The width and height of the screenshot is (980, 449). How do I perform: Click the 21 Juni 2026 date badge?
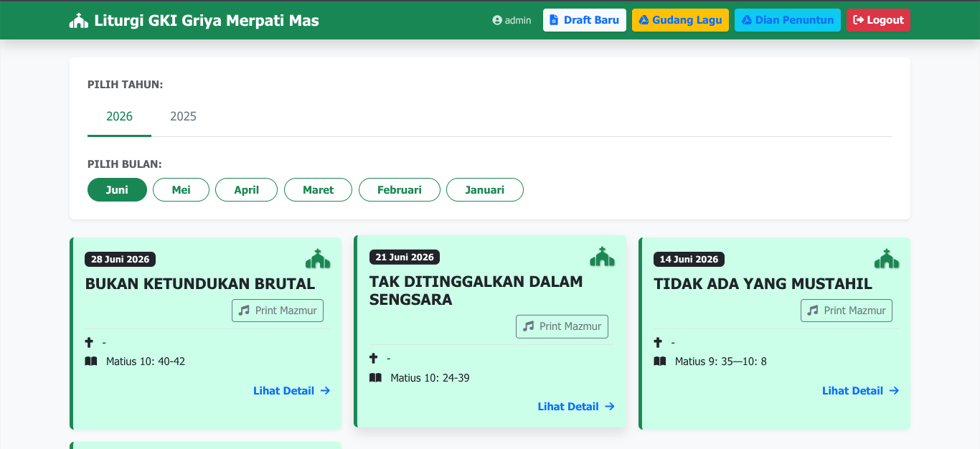[x=405, y=257]
